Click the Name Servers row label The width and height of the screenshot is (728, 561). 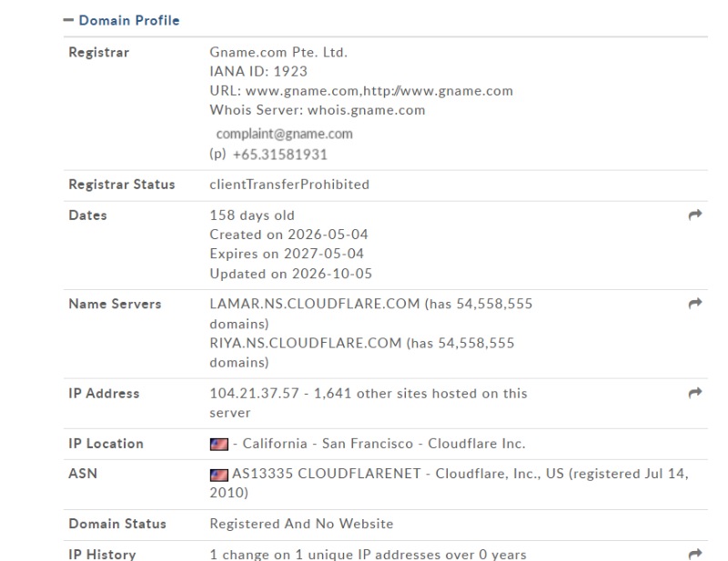[x=116, y=304]
